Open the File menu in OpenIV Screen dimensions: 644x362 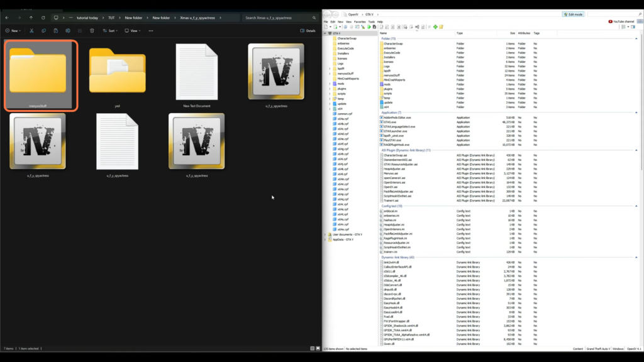pyautogui.click(x=326, y=22)
